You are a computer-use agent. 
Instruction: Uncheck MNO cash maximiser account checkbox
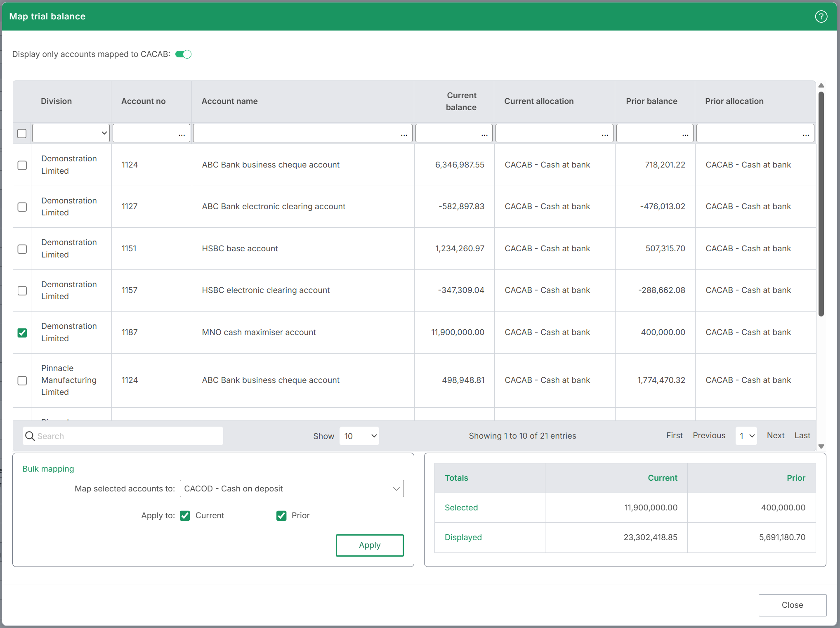coord(22,333)
